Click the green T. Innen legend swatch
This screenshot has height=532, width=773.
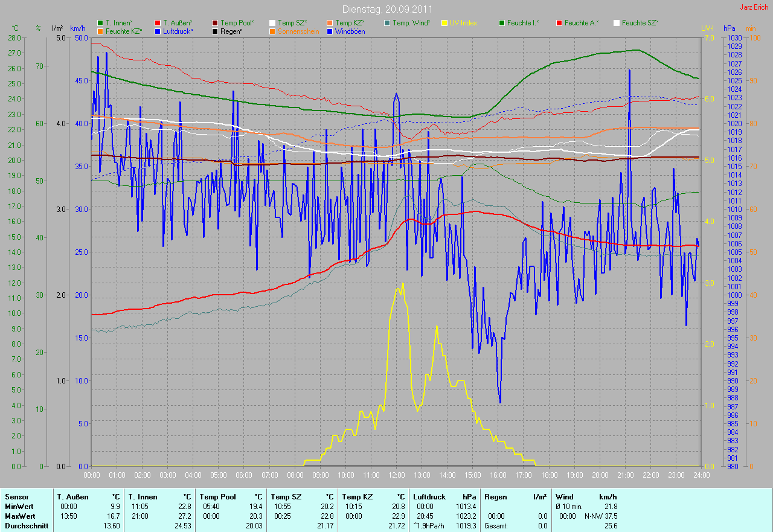100,23
